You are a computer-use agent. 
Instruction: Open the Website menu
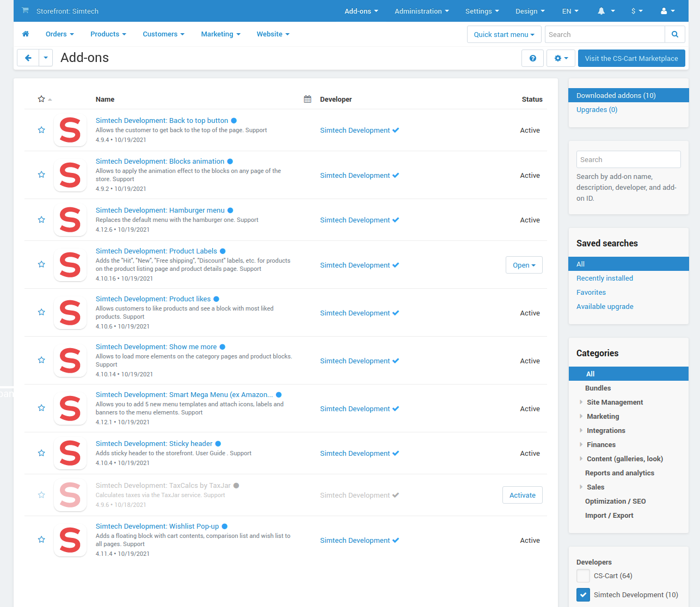[273, 34]
